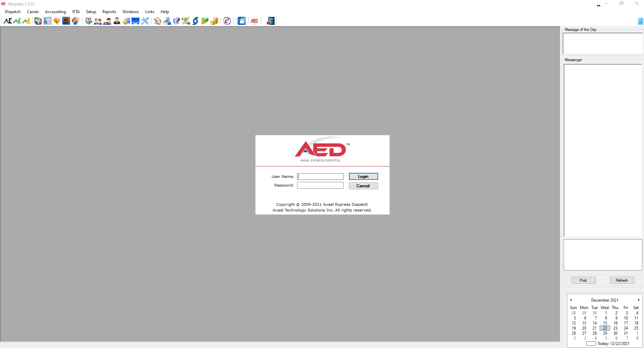Select December 25 on the calendar

(636, 328)
